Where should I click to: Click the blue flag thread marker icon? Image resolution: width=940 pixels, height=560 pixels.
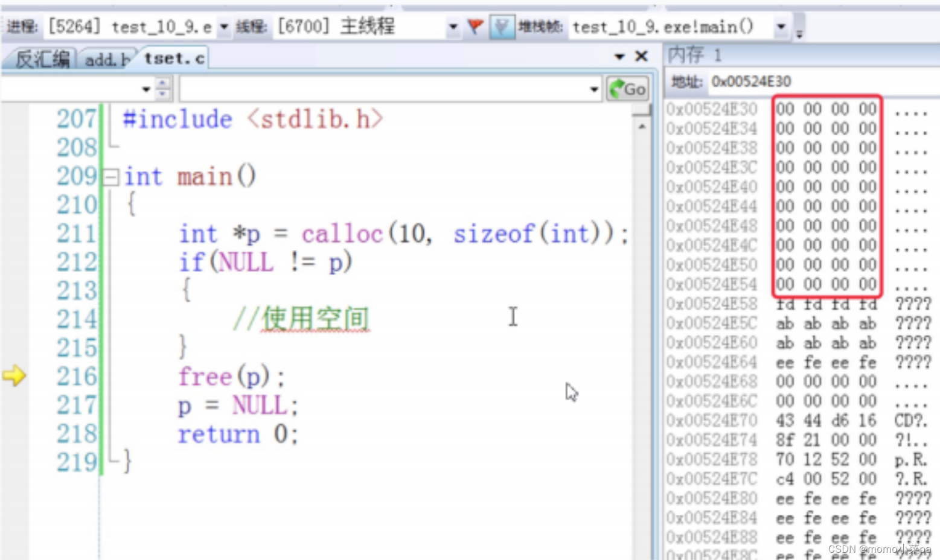[x=502, y=27]
